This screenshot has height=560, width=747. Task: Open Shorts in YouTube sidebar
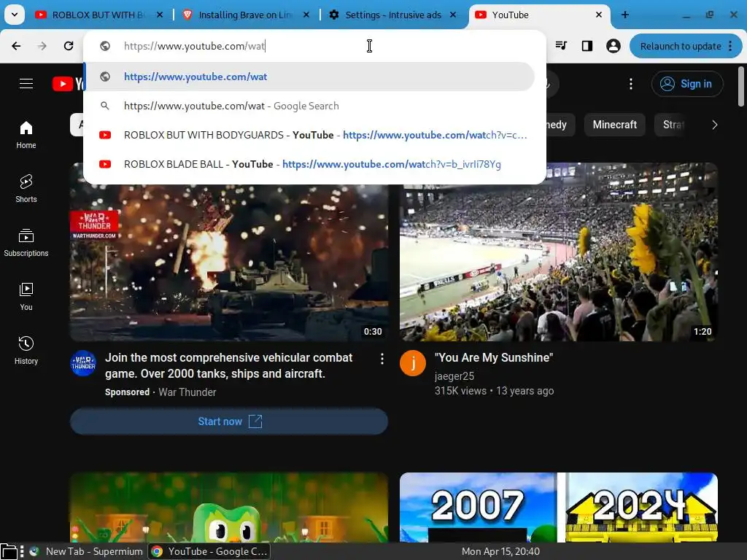point(26,189)
